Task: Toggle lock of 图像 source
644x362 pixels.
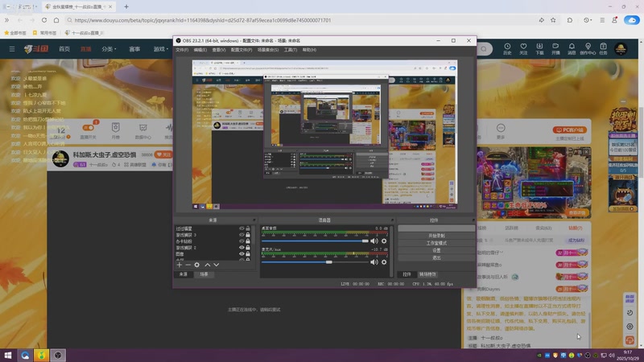Action: coord(248,253)
